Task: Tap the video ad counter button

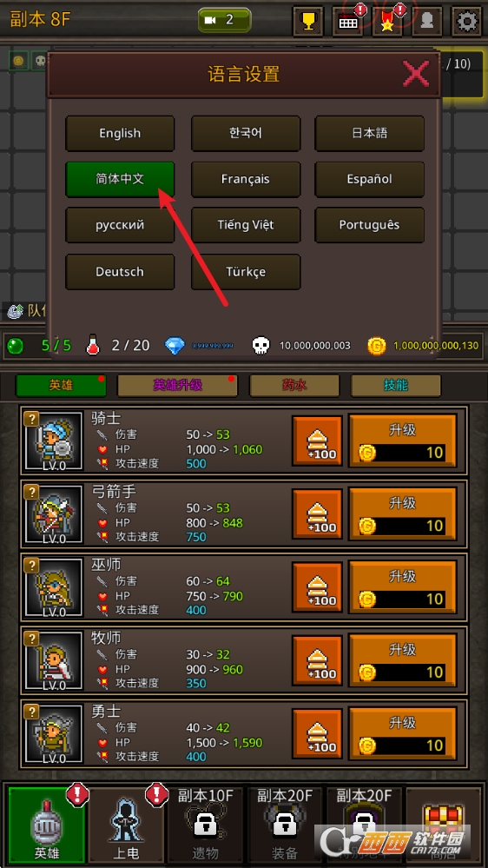Action: tap(225, 20)
